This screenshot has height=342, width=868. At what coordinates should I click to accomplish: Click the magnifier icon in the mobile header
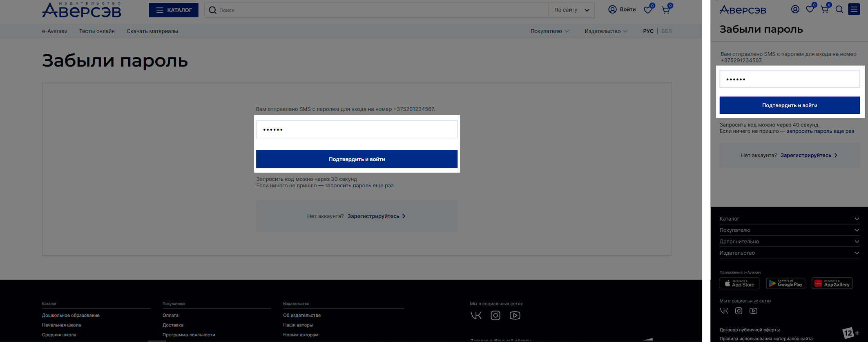click(839, 9)
